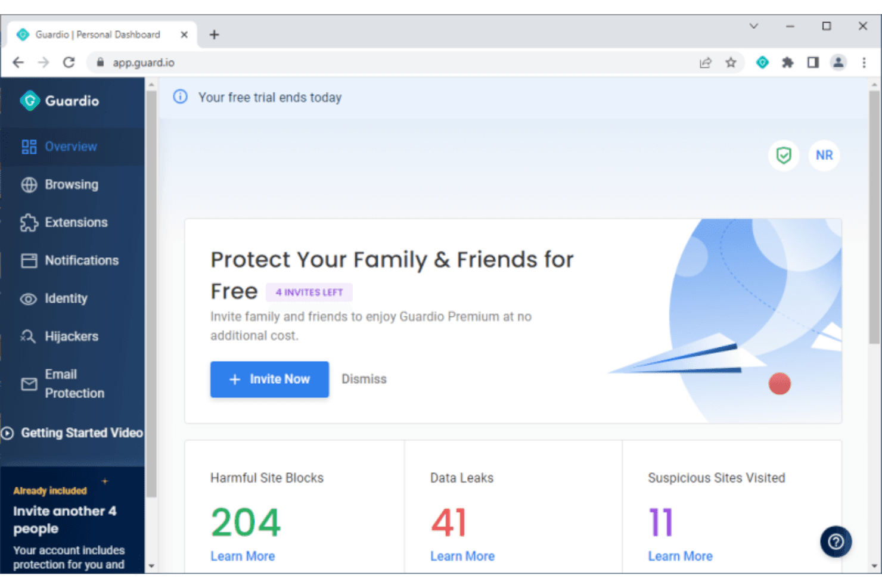This screenshot has height=588, width=882.
Task: Bookmark this page with the star
Action: [731, 63]
